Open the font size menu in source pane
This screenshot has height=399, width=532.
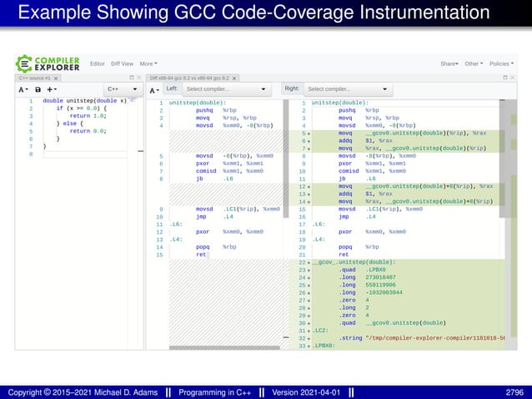click(x=23, y=89)
